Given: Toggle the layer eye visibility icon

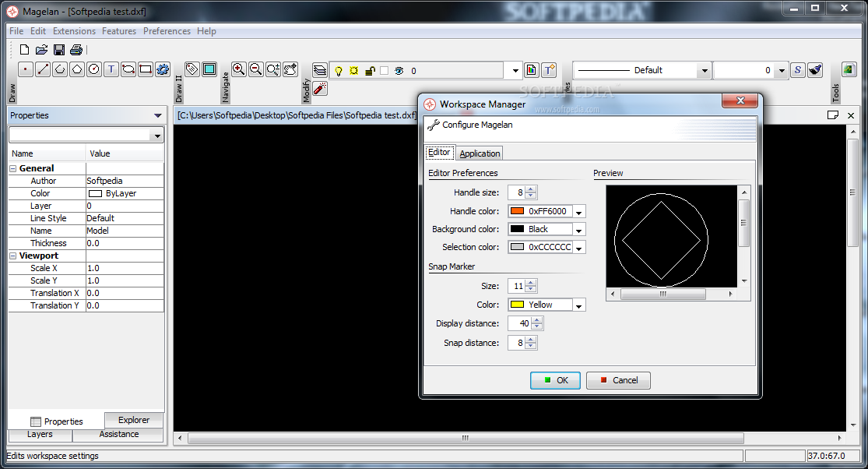Looking at the screenshot, I should point(399,71).
